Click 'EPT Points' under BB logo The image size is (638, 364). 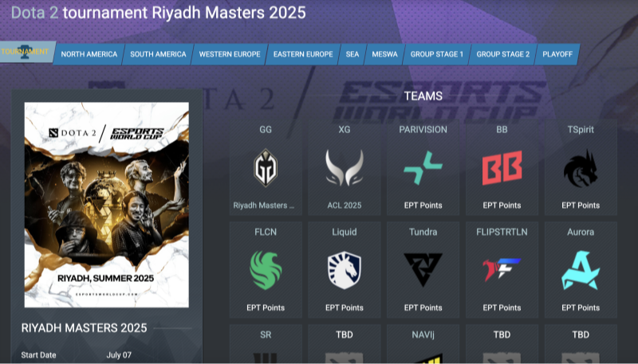click(x=502, y=205)
